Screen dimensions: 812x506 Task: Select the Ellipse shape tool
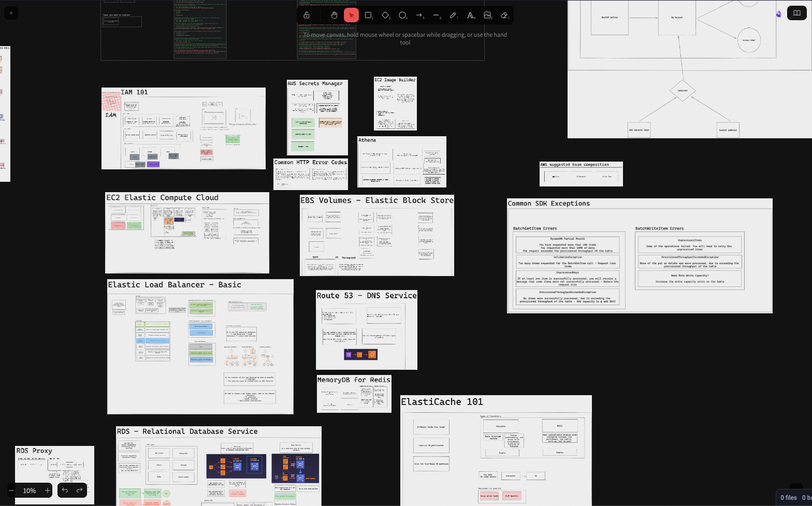402,15
